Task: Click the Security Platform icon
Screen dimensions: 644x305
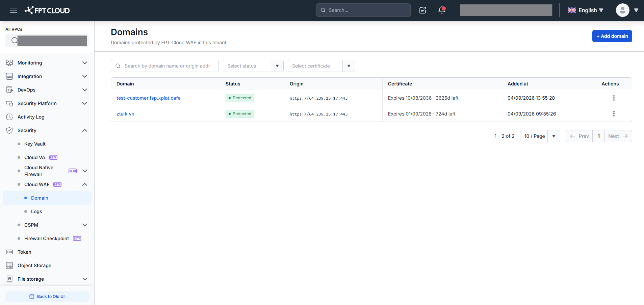Action: point(9,103)
